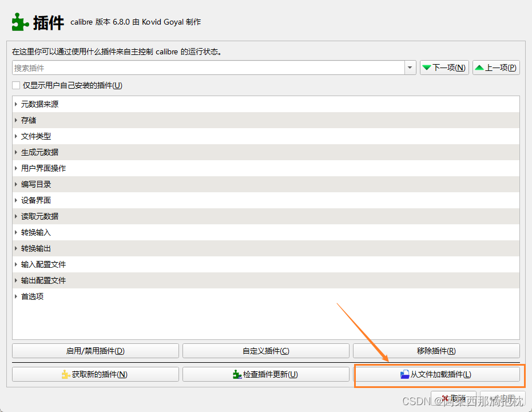Viewport: 532px width, 412px height.
Task: Click the folder icon on 从文件加载插件
Action: pos(405,374)
